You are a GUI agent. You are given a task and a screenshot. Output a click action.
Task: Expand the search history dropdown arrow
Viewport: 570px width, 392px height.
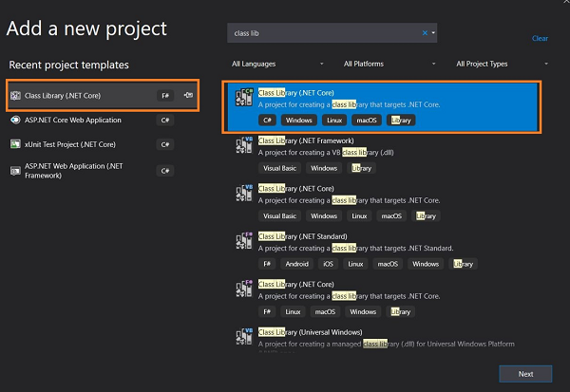433,32
